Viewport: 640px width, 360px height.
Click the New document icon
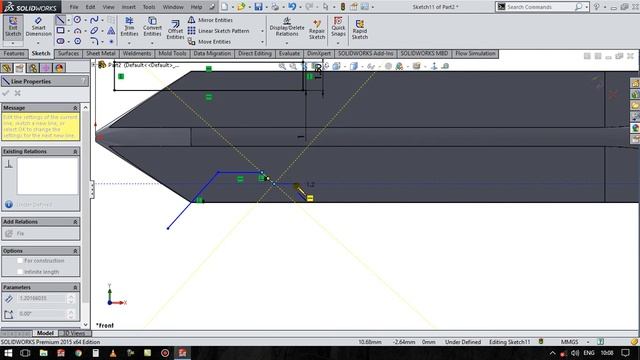coord(225,7)
